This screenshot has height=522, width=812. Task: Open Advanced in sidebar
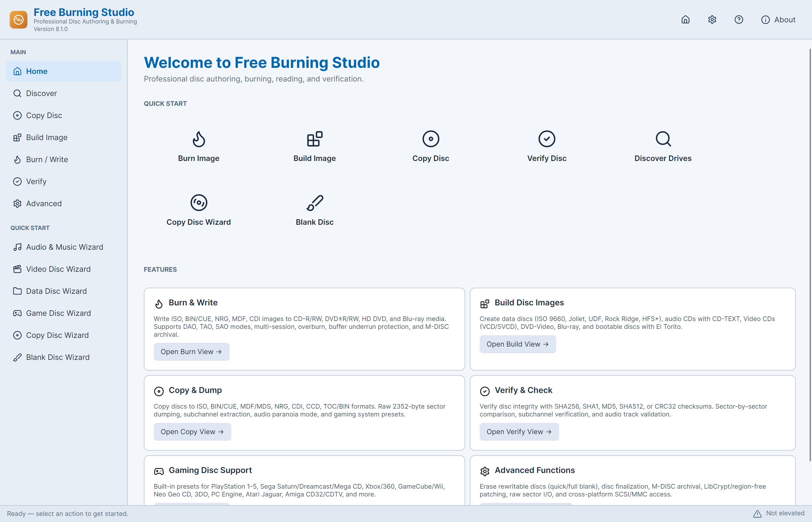[64, 203]
